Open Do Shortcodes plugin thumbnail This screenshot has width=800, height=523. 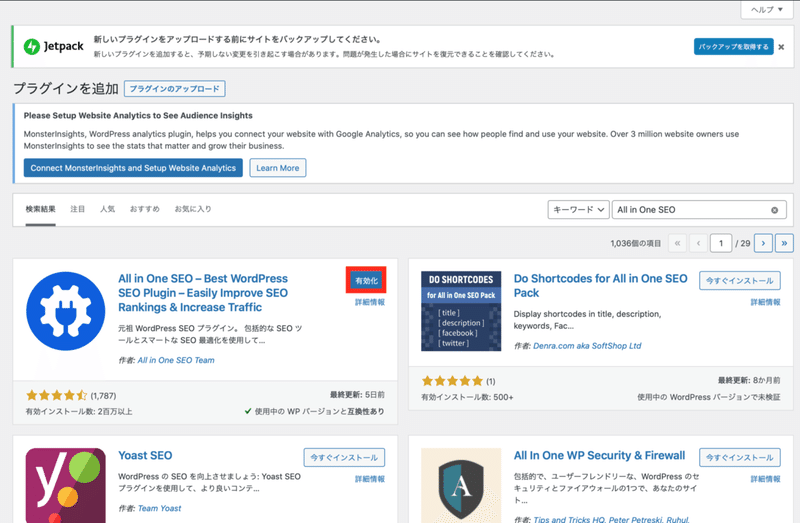461,311
